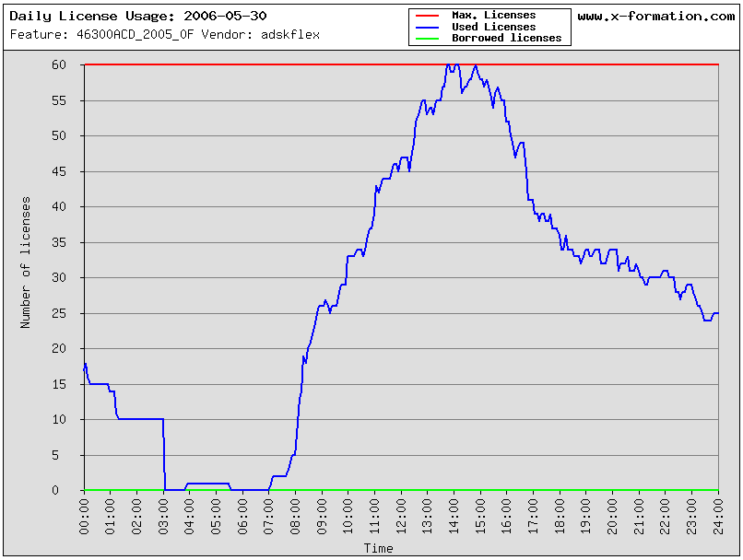Click the y-axis value 30
The height and width of the screenshot is (560, 743).
click(59, 278)
